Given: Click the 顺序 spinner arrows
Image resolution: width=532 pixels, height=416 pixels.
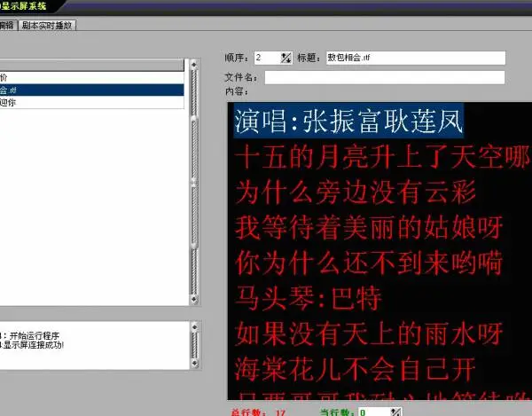Looking at the screenshot, I should click(x=286, y=58).
